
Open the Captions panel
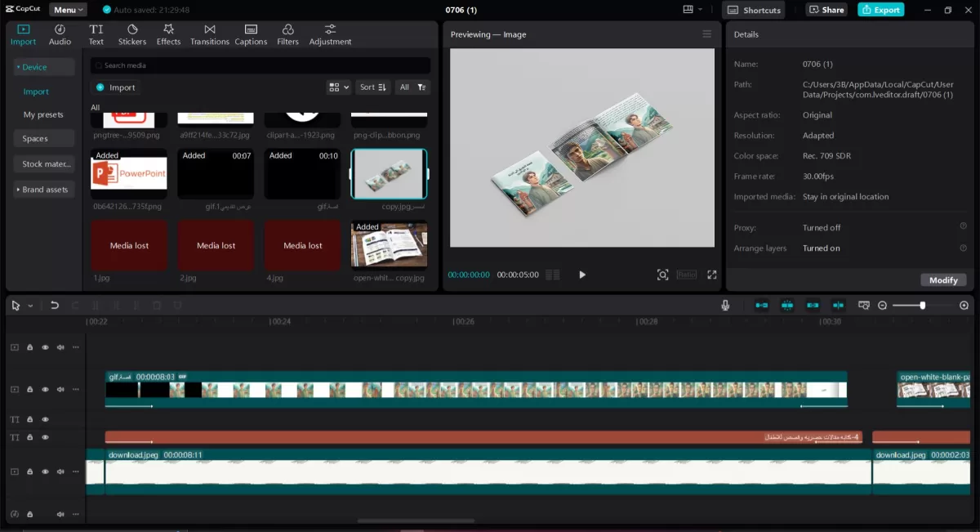[251, 34]
